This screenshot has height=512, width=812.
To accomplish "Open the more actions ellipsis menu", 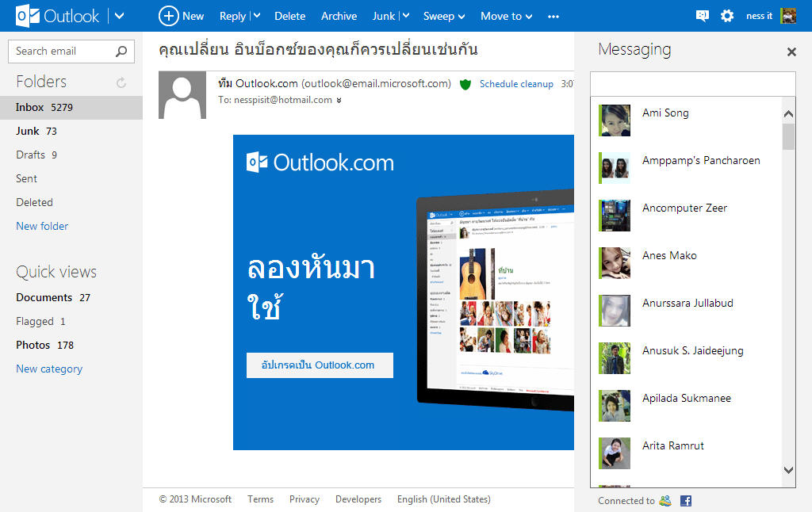I will 553,17.
